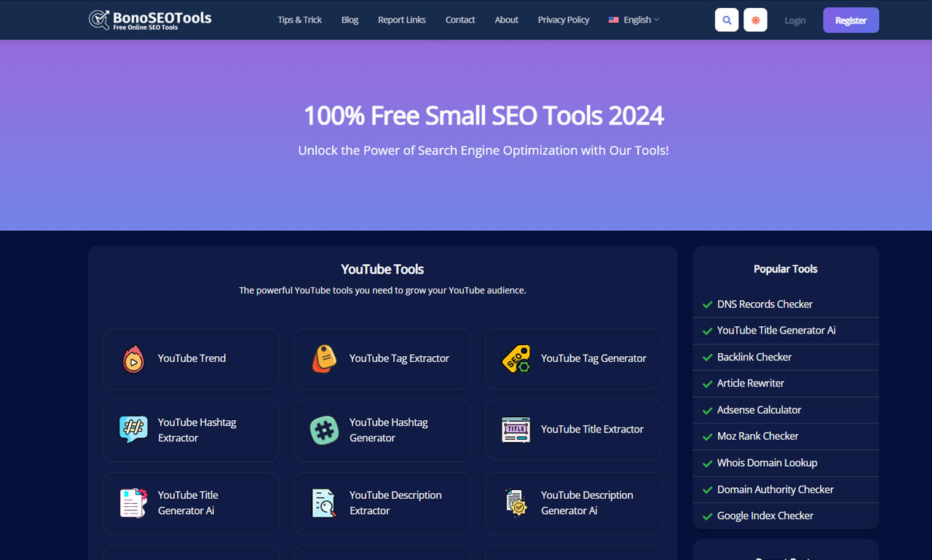Click the YouTube Title Extractor document icon
932x560 pixels.
(516, 430)
